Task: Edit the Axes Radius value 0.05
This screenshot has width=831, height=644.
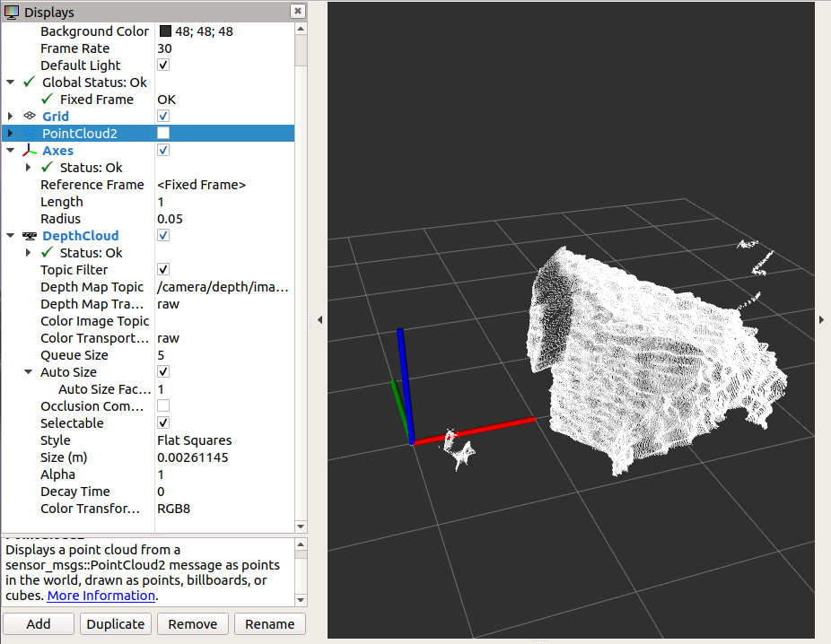Action: point(224,219)
